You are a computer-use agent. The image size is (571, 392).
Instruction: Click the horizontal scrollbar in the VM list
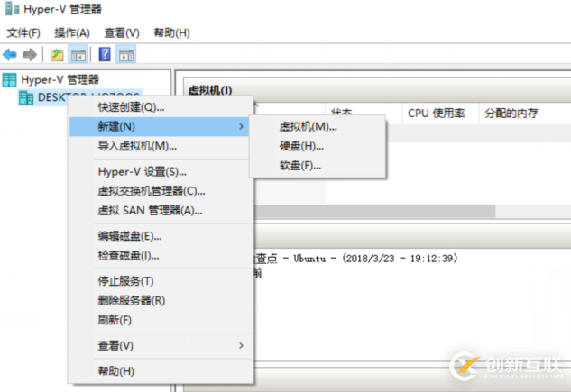[x=375, y=211]
